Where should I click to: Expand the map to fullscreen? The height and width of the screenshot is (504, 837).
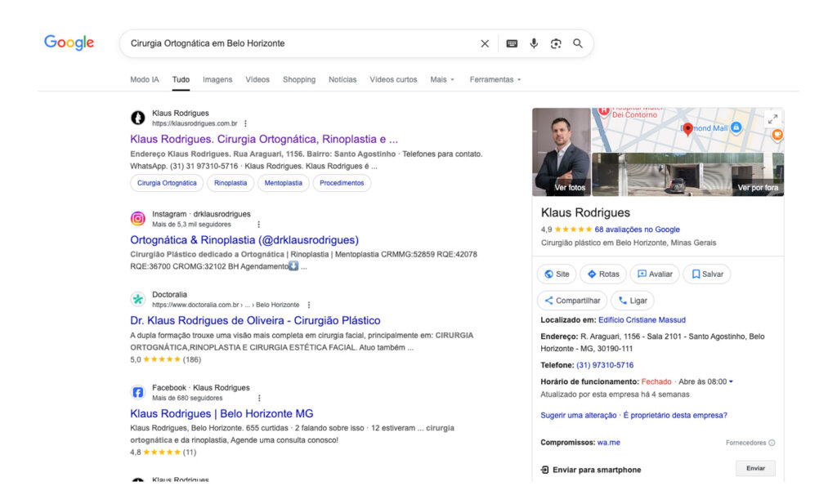[772, 118]
